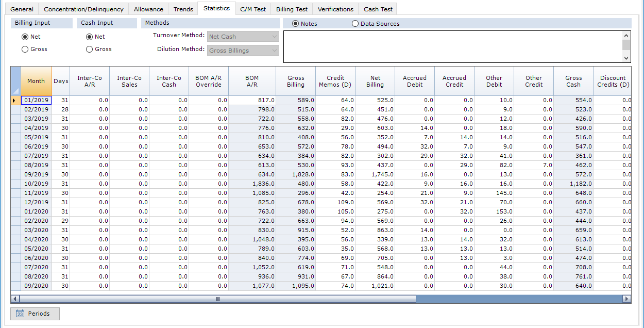Image resolution: width=644 pixels, height=328 pixels.
Task: Click the calendar icon on Periods button
Action: [20, 314]
